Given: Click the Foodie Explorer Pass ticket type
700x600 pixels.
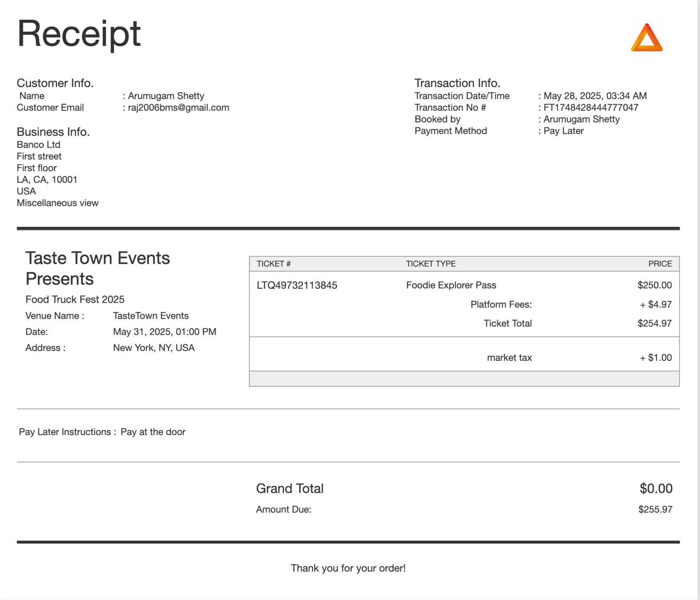Looking at the screenshot, I should tap(451, 285).
